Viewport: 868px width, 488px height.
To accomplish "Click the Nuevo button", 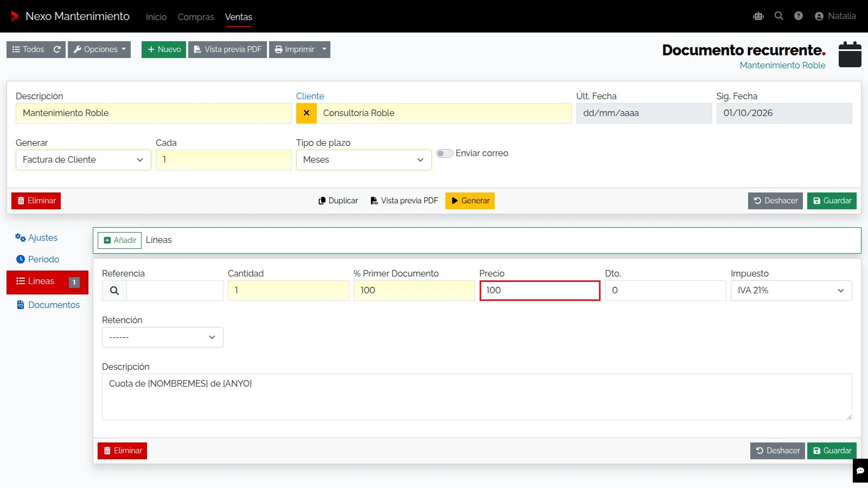I will (164, 49).
